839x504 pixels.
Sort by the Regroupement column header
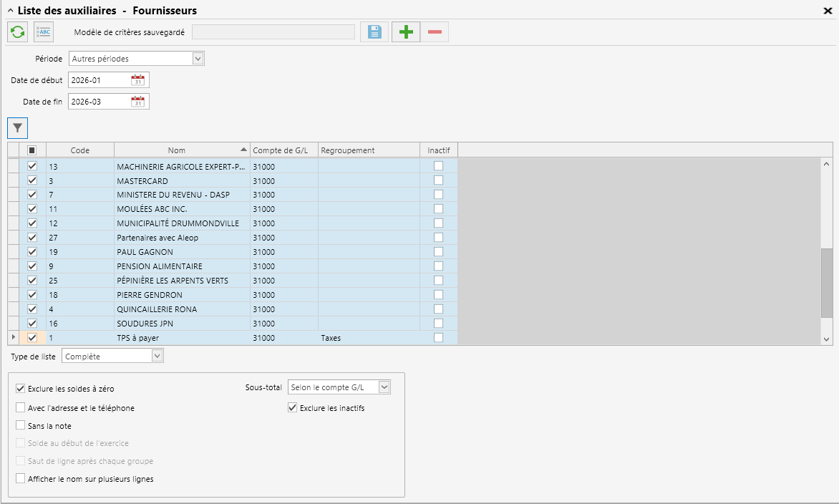pos(369,150)
